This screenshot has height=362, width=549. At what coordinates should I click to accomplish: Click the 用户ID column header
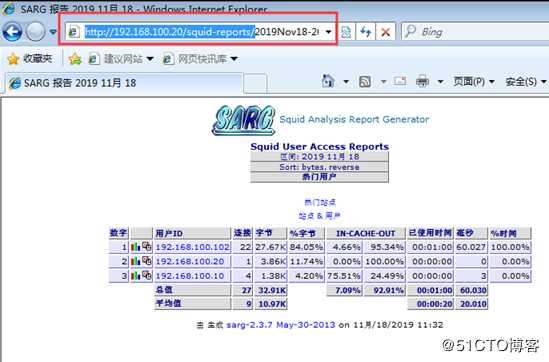click(193, 233)
